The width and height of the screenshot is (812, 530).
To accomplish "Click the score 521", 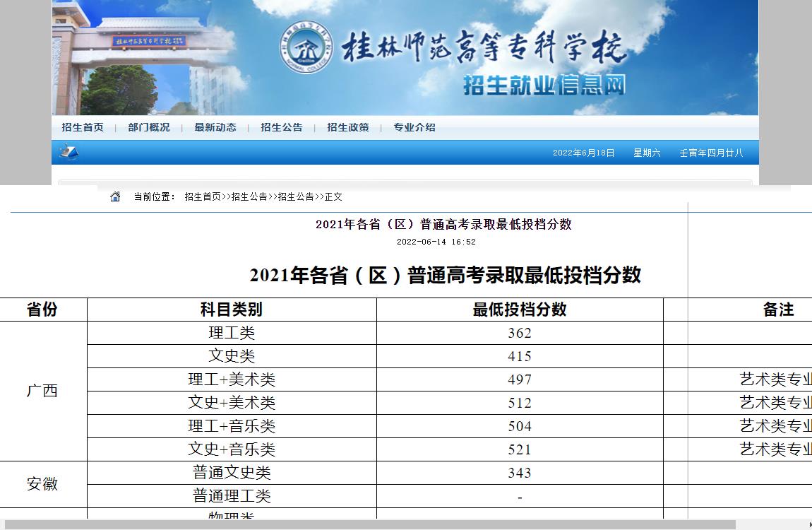I will pyautogui.click(x=520, y=449).
